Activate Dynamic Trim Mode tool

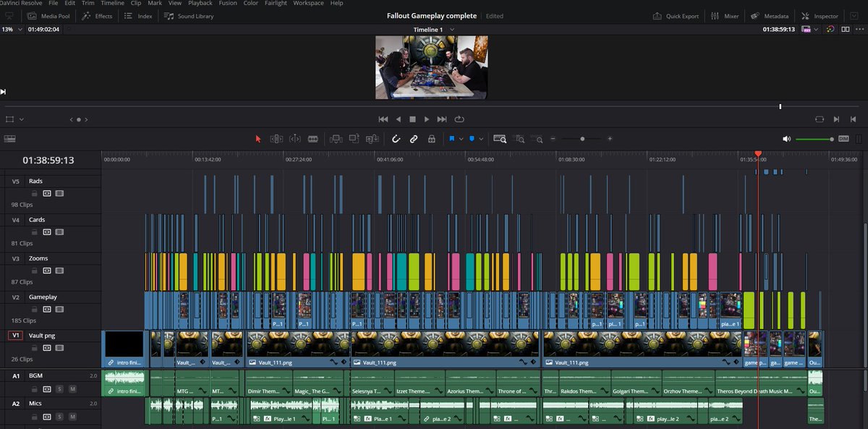tap(294, 138)
